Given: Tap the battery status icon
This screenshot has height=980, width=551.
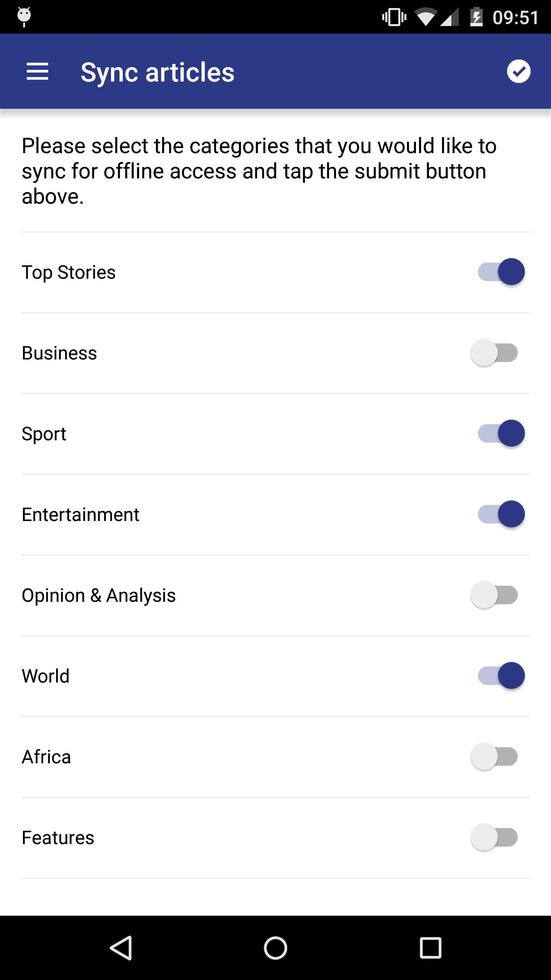Looking at the screenshot, I should pyautogui.click(x=476, y=17).
